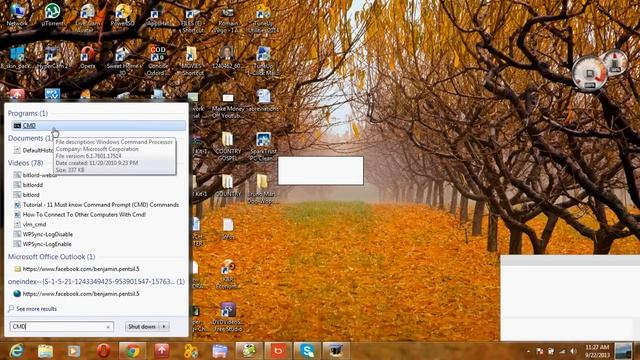Image resolution: width=640 pixels, height=360 pixels.
Task: Select the MOVIES Shortcut desktop icon
Action: (192, 60)
